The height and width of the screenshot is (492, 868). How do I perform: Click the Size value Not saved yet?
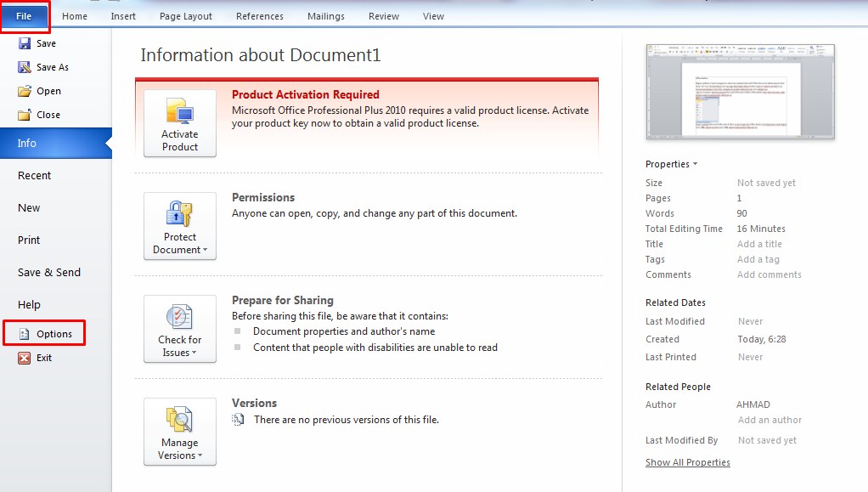(x=766, y=183)
